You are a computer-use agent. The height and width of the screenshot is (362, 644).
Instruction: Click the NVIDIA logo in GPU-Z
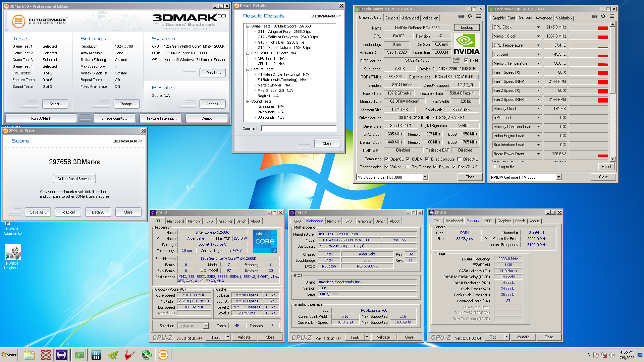pos(467,44)
